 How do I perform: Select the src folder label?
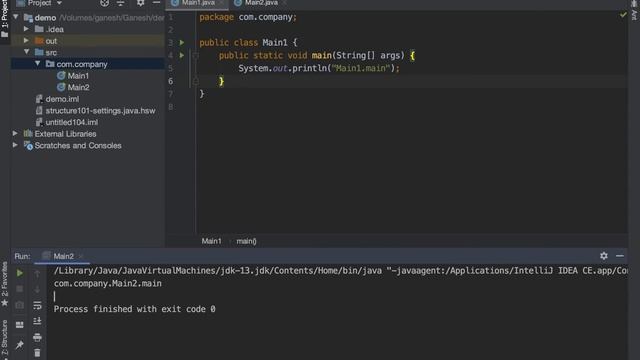point(51,53)
